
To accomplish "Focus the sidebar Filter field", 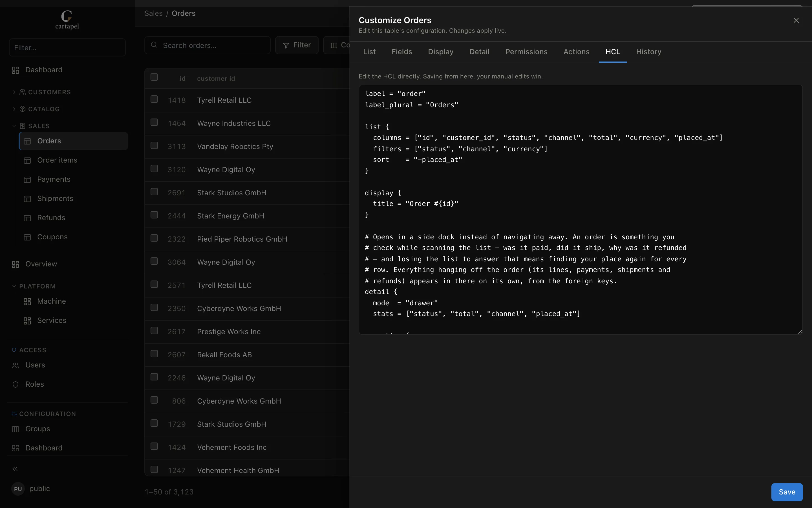I will (67, 48).
